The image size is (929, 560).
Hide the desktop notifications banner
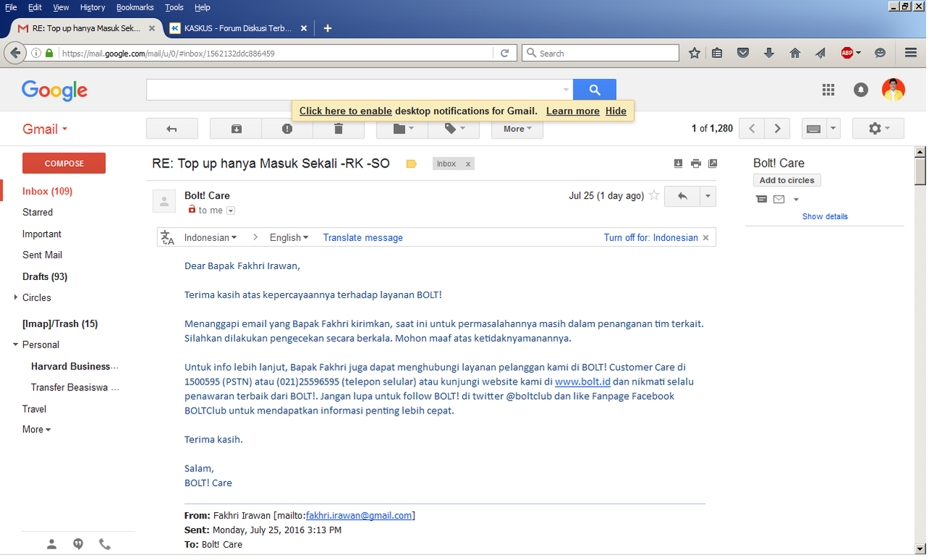[x=615, y=111]
